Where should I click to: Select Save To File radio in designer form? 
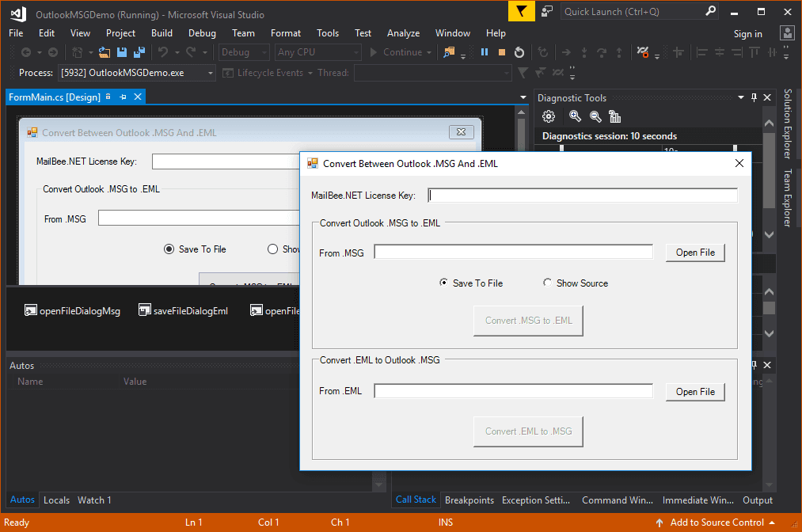169,249
